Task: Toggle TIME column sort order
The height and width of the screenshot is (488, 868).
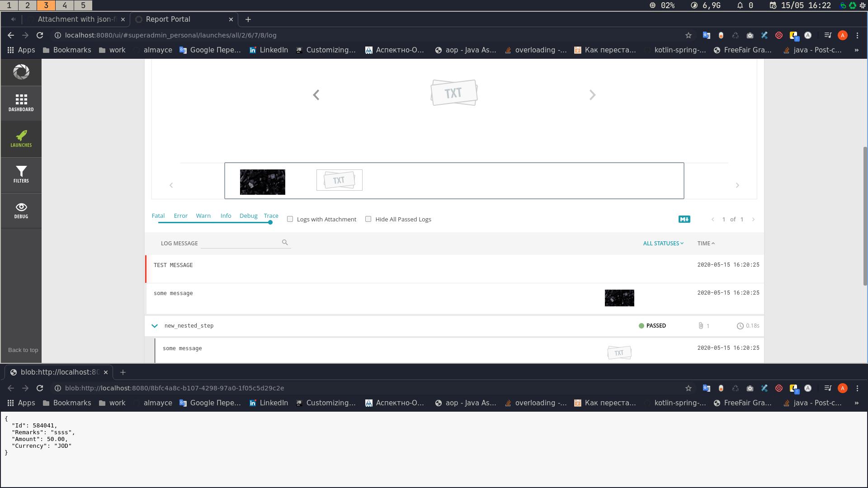Action: (706, 243)
